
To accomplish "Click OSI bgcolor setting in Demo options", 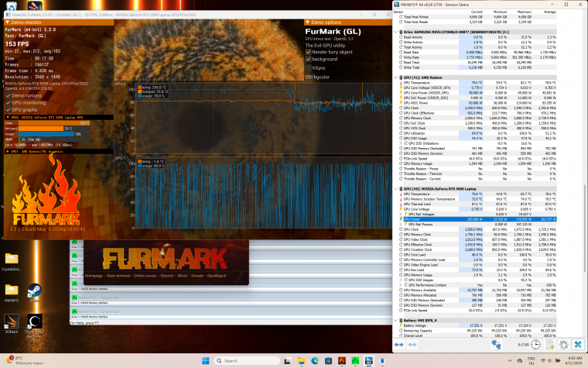I will pos(317,77).
